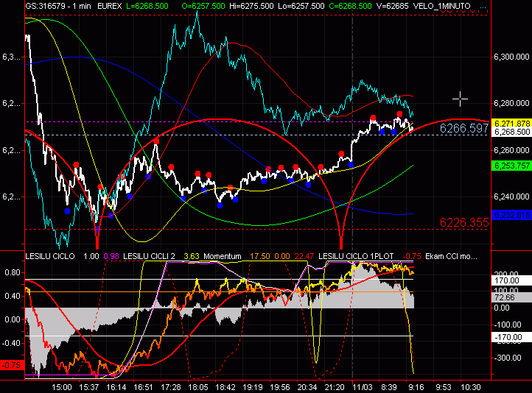Click the 15:00 time axis label
This screenshot has height=393, width=532.
pyautogui.click(x=61, y=387)
